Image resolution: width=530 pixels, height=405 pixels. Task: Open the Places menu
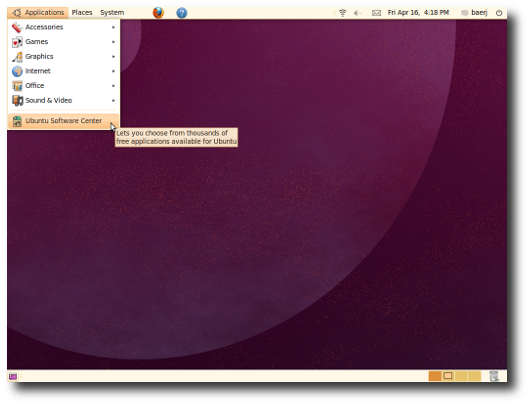pyautogui.click(x=82, y=13)
